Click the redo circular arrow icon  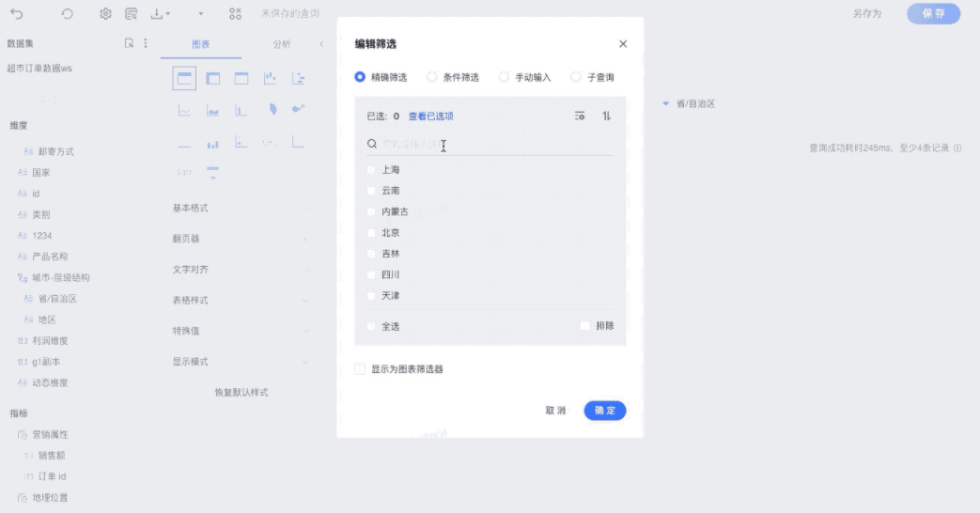click(67, 14)
